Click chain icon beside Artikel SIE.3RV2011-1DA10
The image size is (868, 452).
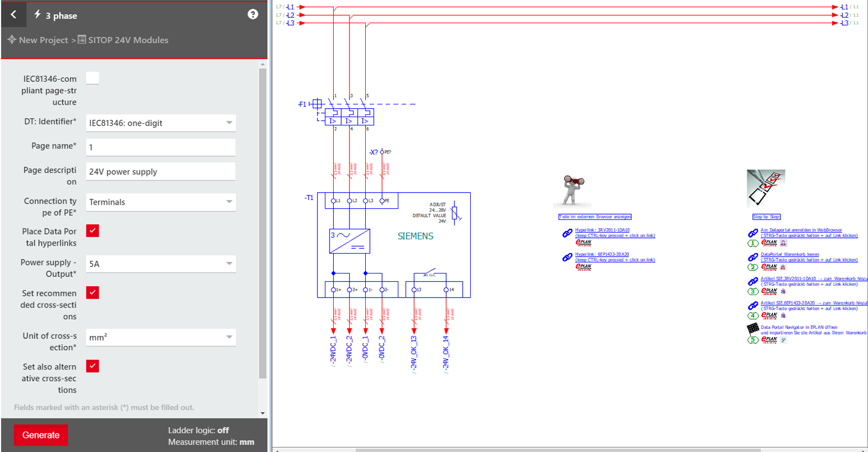pyautogui.click(x=753, y=281)
